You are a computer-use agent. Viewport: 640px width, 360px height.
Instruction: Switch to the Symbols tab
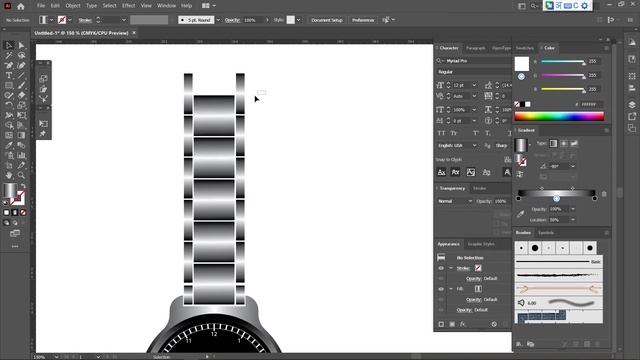[546, 233]
